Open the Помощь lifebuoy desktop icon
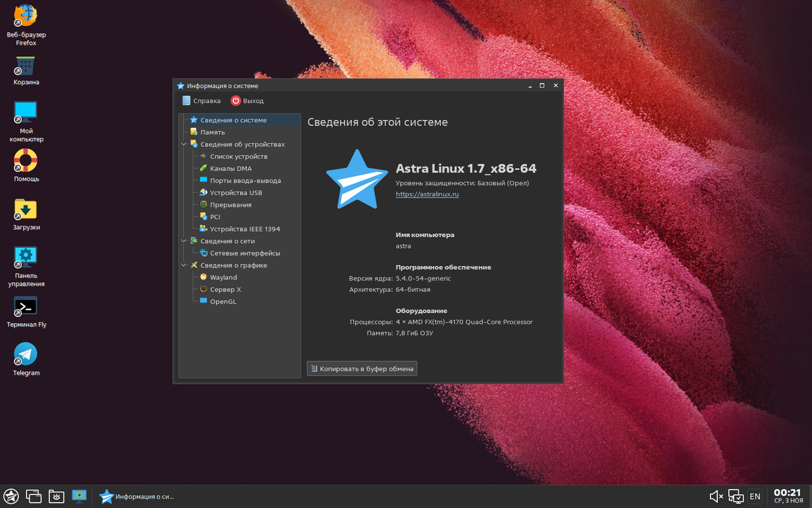This screenshot has height=508, width=812. point(26,161)
